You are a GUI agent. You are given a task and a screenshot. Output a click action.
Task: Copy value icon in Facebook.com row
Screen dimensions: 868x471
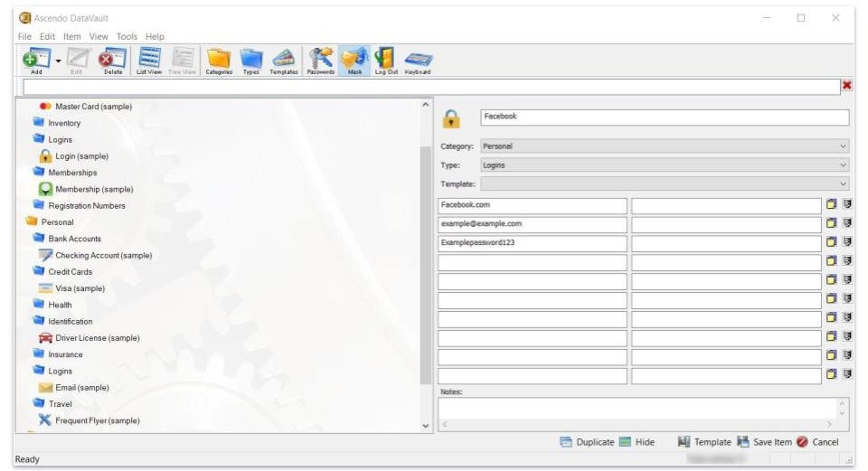(x=831, y=204)
